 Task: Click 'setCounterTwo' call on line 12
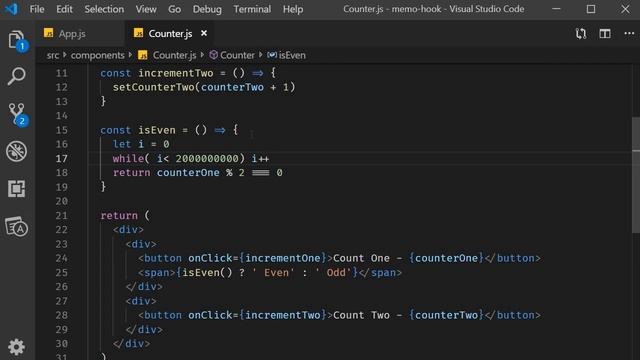point(153,87)
